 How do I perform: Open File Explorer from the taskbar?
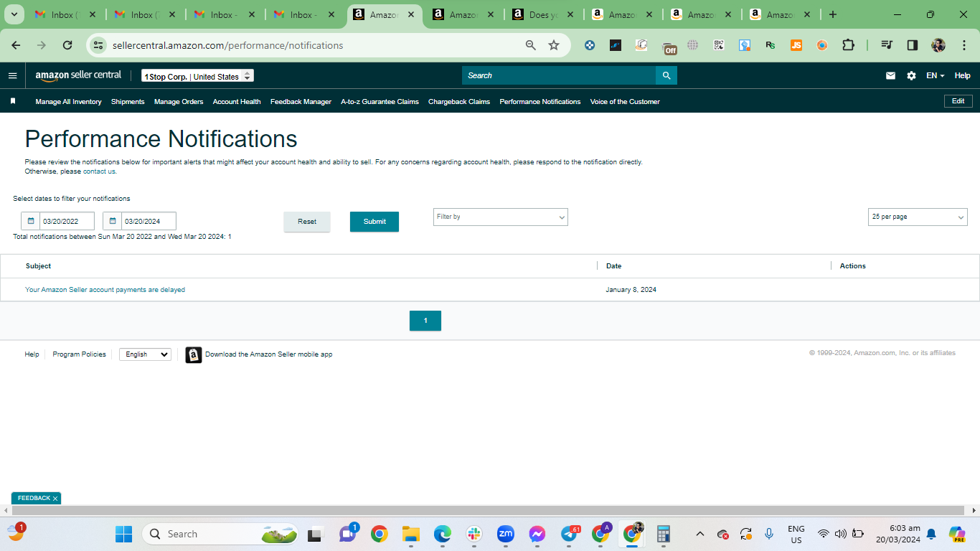click(410, 534)
